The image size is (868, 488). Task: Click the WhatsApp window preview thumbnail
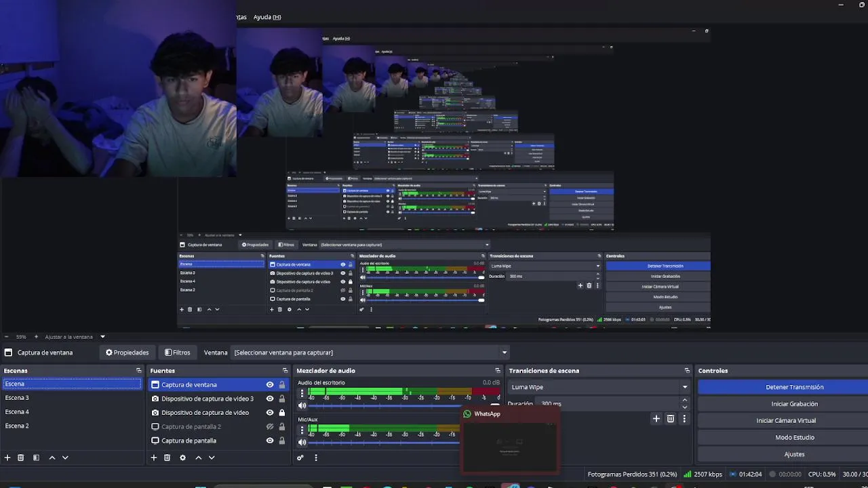tap(510, 446)
